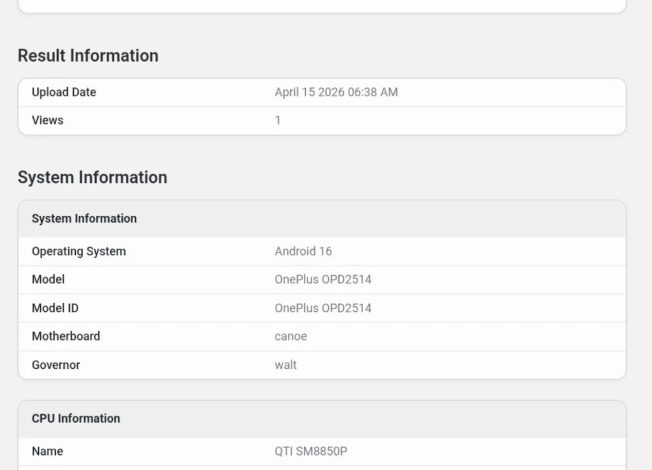The image size is (652, 470).
Task: Click the Result Information section heading
Action: pyautogui.click(x=88, y=56)
